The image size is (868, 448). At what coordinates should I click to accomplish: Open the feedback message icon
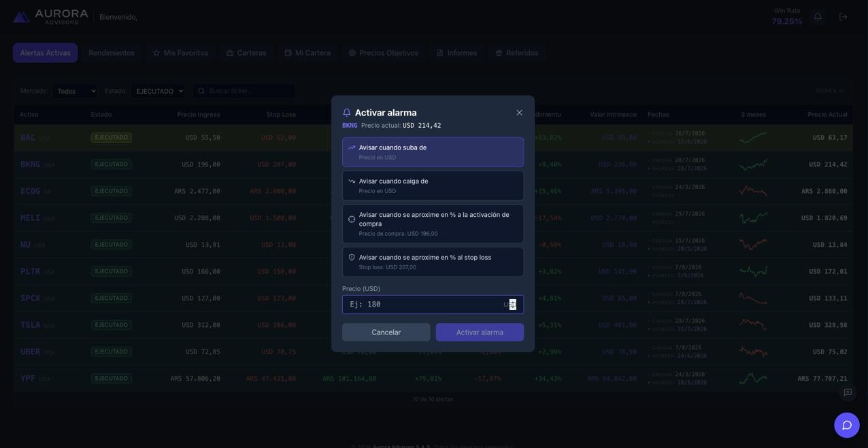[848, 392]
